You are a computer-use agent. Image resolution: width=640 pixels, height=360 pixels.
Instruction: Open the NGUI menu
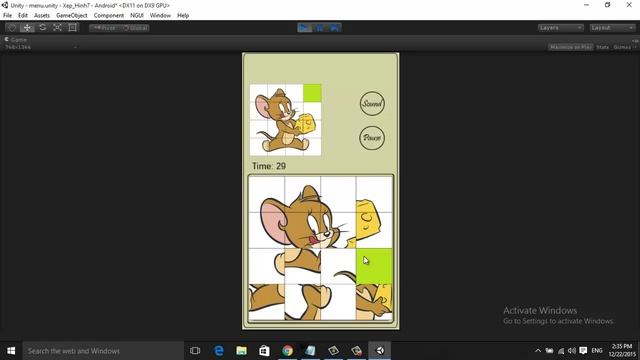tap(137, 15)
